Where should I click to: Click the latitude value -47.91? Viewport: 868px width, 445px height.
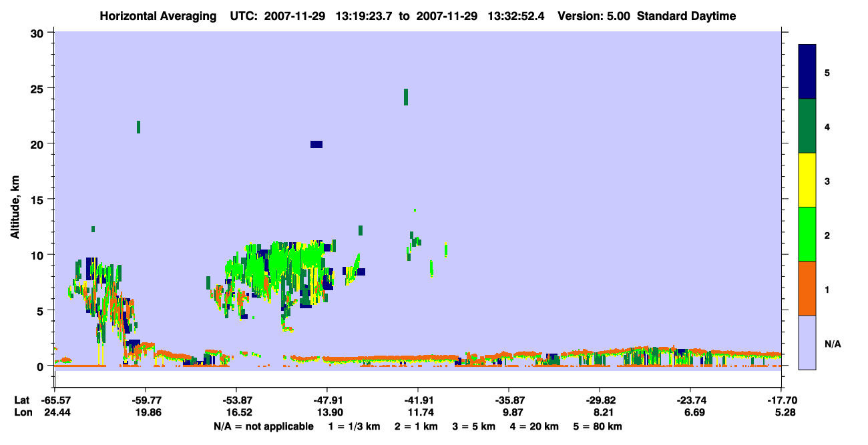point(327,400)
